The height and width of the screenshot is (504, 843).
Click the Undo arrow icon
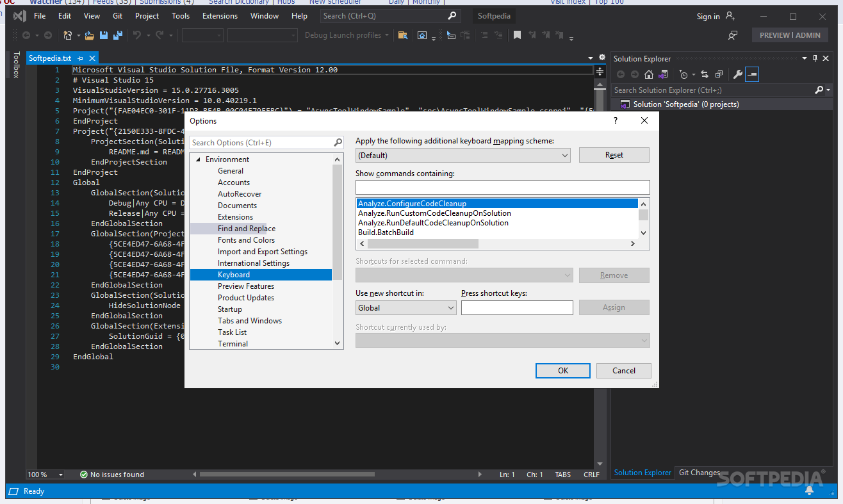[136, 35]
